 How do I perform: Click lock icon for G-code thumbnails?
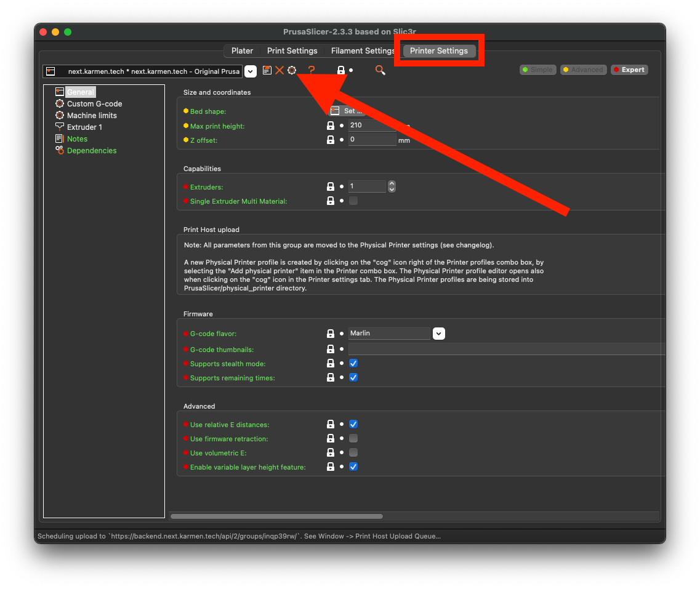tap(331, 349)
